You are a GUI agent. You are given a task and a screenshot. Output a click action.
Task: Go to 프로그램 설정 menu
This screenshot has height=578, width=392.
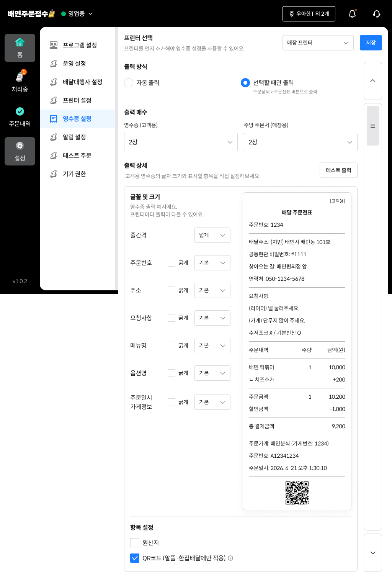(77, 45)
